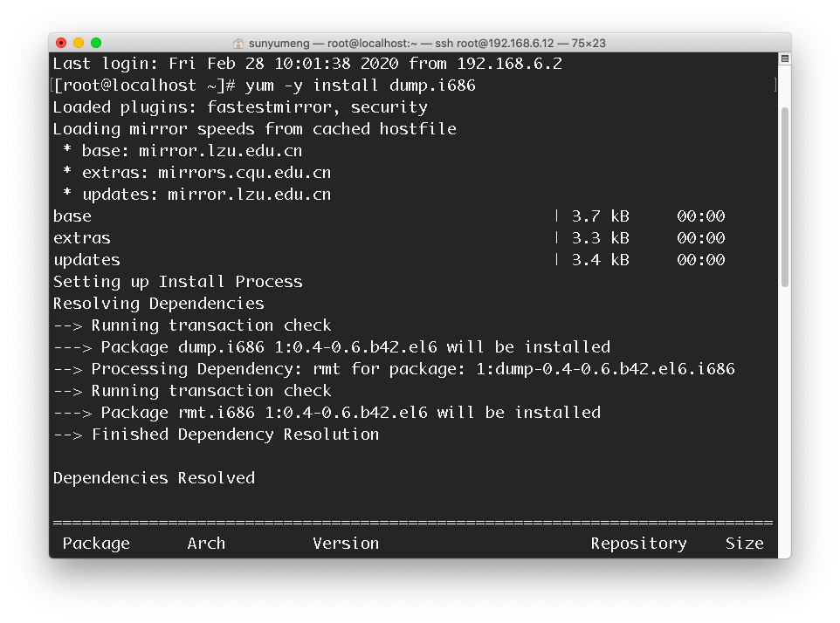840x623 pixels.
Task: Click the 'base: mirror.lzu.edu.cn' line
Action: tap(182, 151)
